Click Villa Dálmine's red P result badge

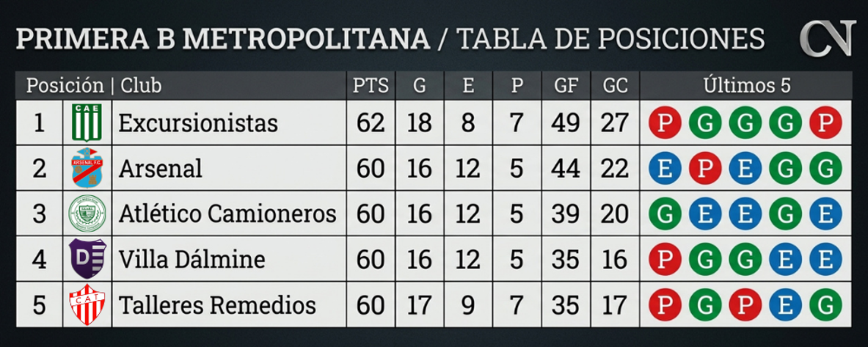[665, 259]
